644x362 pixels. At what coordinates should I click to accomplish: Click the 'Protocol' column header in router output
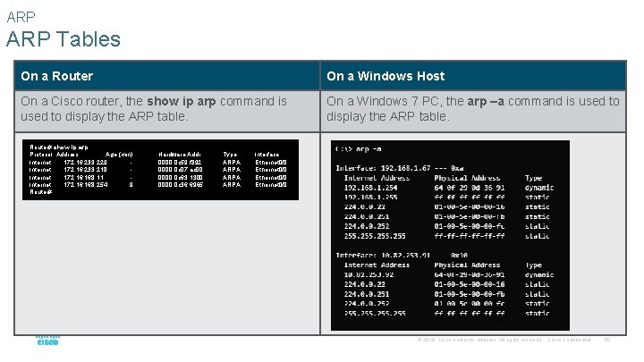41,155
